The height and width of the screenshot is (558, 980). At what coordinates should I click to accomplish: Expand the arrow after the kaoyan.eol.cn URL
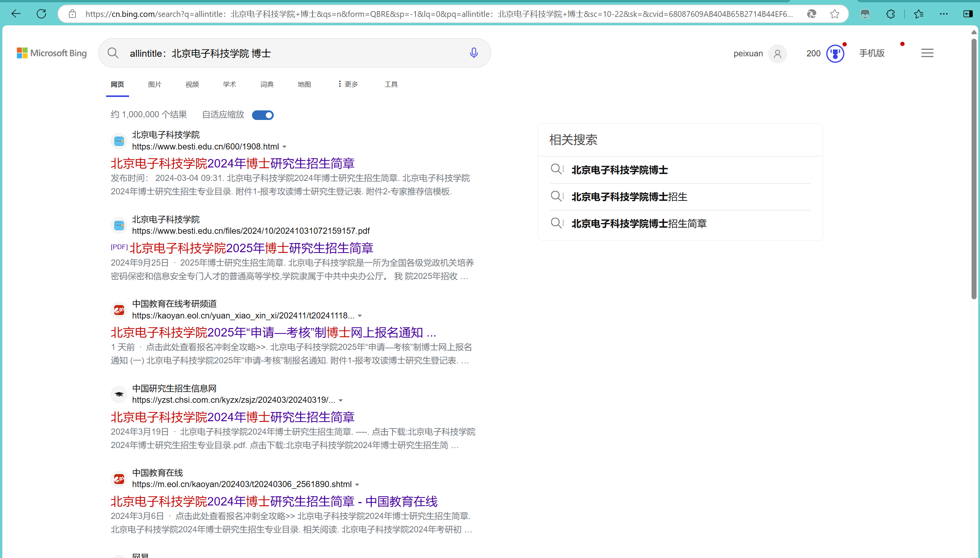[360, 316]
